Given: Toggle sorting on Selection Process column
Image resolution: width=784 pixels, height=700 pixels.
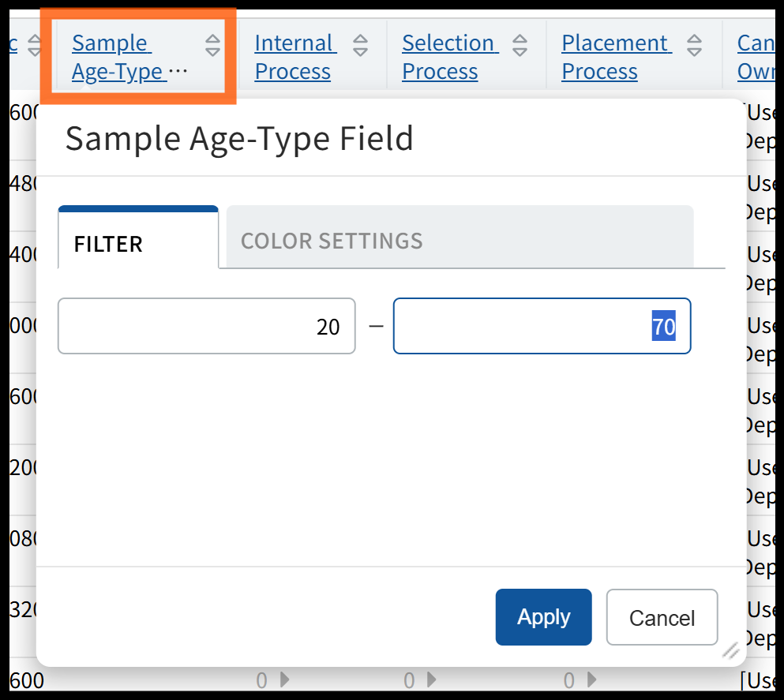Looking at the screenshot, I should [x=520, y=45].
